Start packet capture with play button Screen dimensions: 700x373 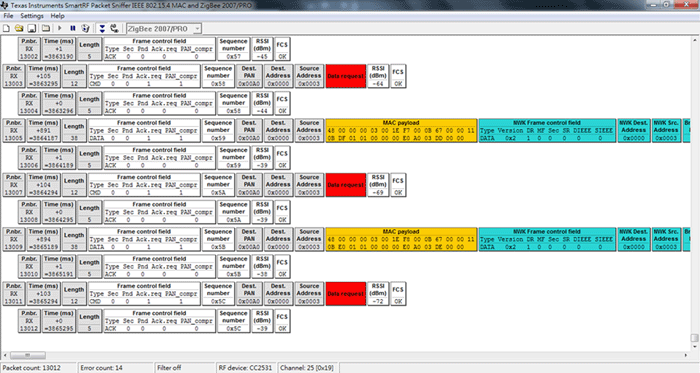(x=60, y=29)
